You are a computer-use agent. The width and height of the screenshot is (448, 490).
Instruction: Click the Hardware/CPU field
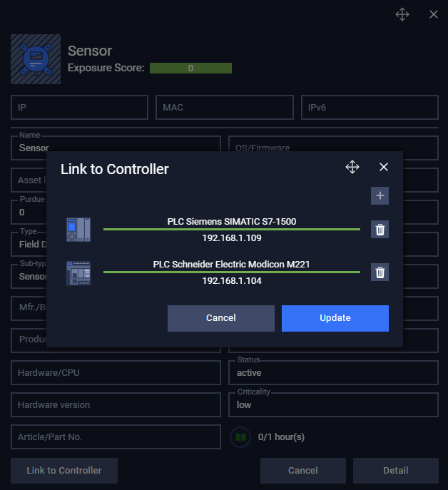pyautogui.click(x=116, y=372)
